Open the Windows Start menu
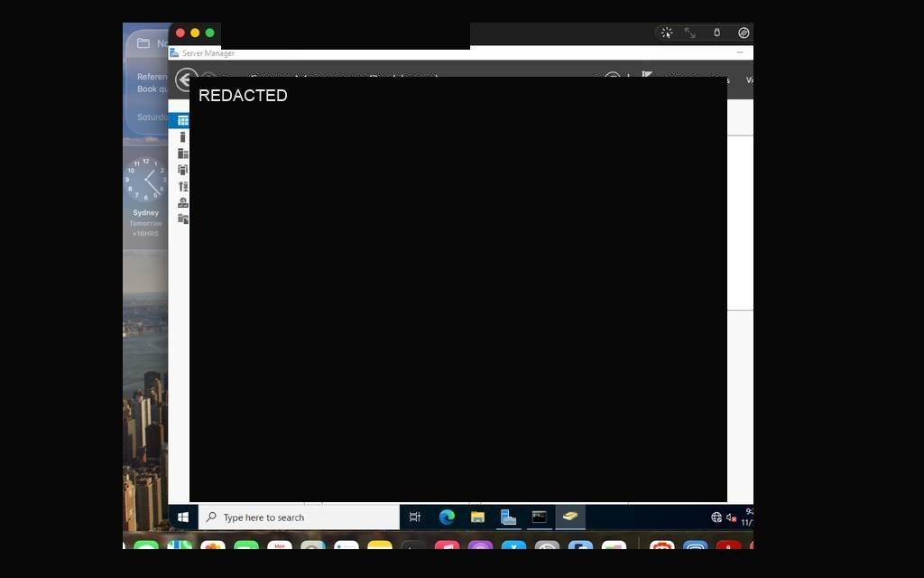924x578 pixels. 182,517
